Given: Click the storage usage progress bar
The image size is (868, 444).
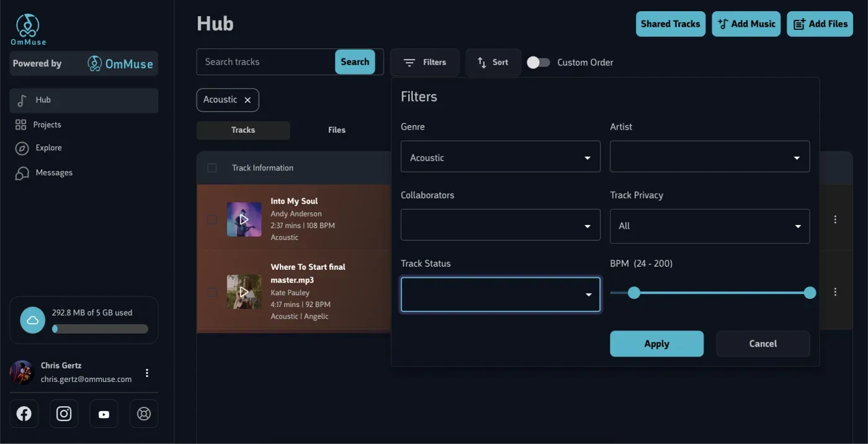Looking at the screenshot, I should [x=100, y=329].
